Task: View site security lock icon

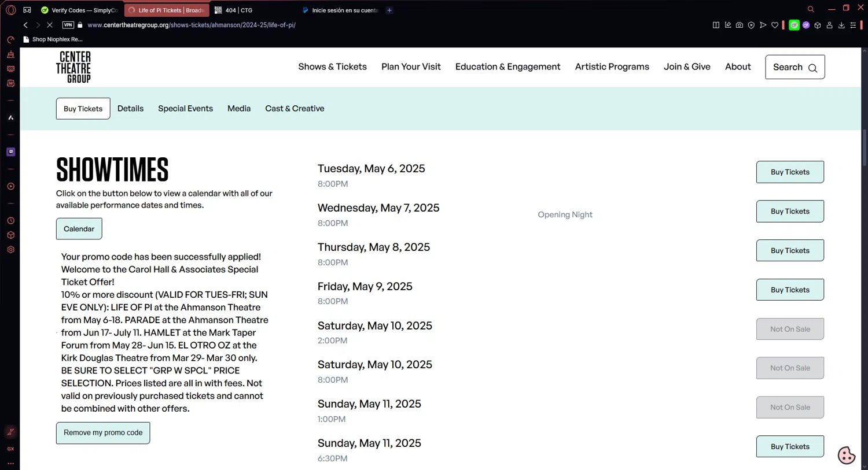Action: 80,25
